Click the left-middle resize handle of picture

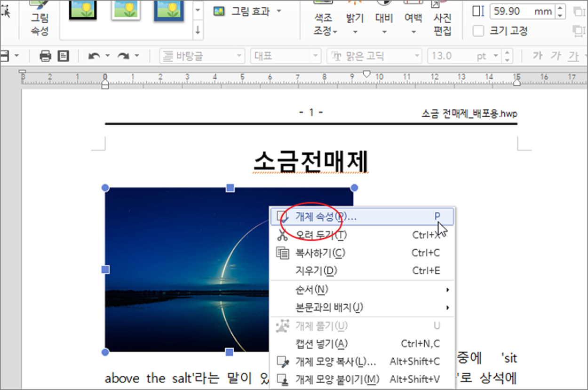(105, 269)
